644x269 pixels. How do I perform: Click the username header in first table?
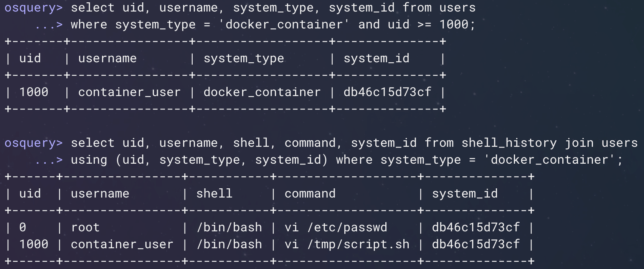pos(107,58)
